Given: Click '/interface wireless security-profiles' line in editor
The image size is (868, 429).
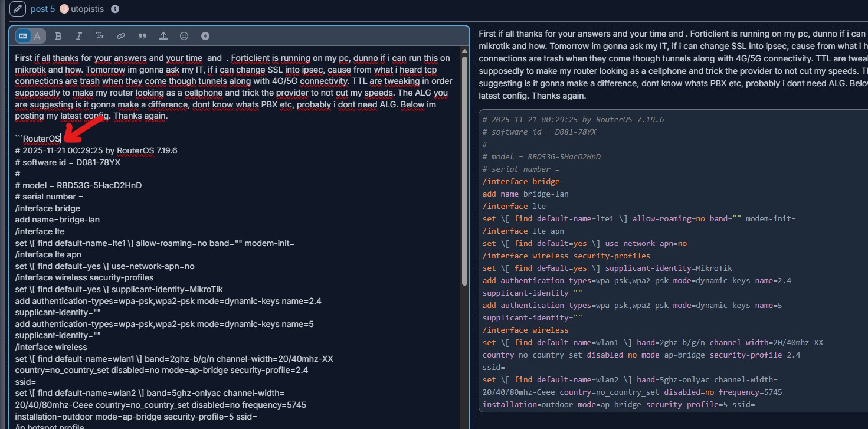Looking at the screenshot, I should point(84,277).
